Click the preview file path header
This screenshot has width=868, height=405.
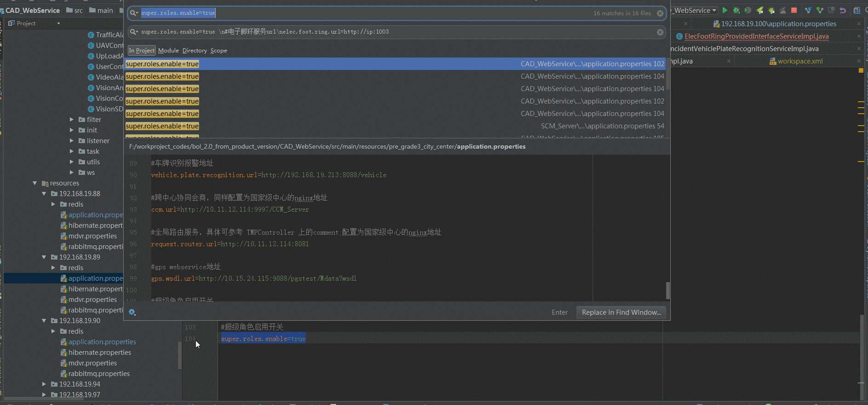coord(327,147)
